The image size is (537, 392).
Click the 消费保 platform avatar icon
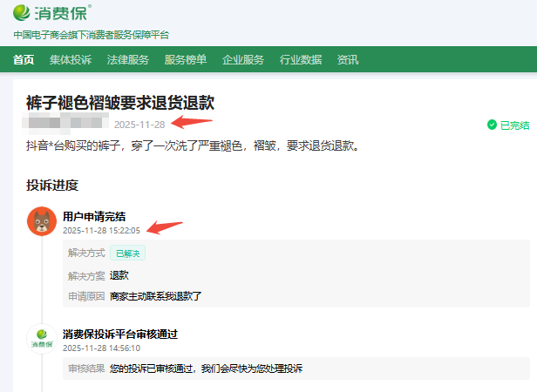[41, 339]
